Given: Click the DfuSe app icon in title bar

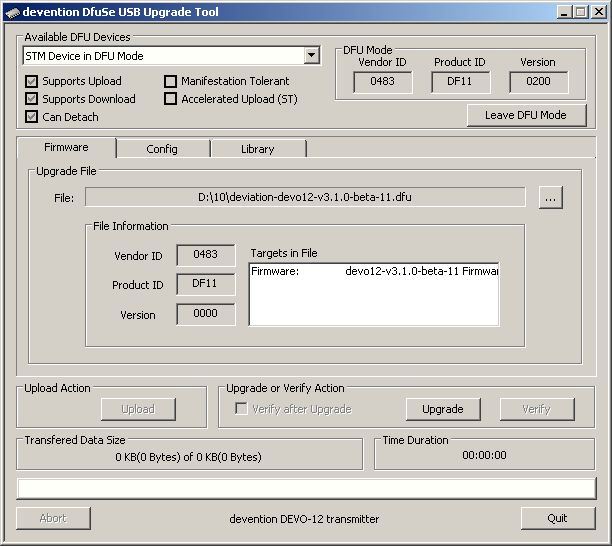Looking at the screenshot, I should tap(12, 12).
